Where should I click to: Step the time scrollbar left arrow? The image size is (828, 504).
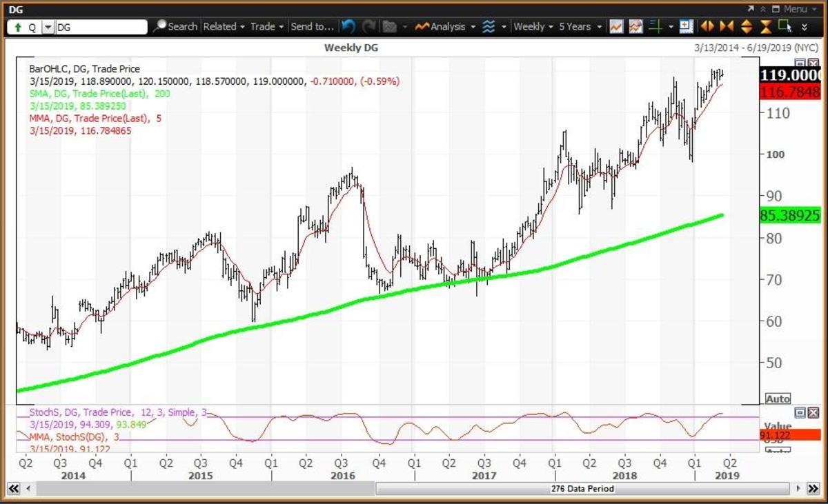click(28, 488)
